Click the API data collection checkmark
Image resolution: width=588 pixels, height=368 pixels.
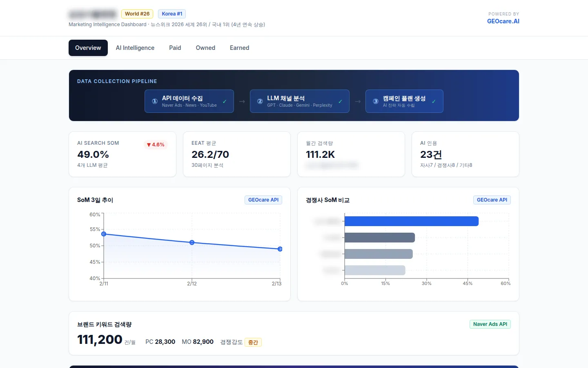click(225, 101)
